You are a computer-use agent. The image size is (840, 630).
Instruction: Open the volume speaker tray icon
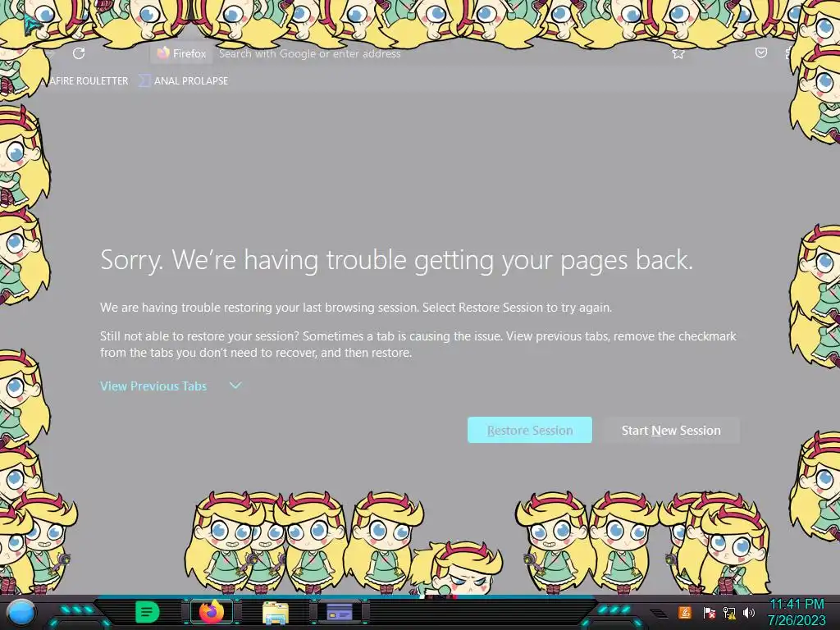click(748, 612)
